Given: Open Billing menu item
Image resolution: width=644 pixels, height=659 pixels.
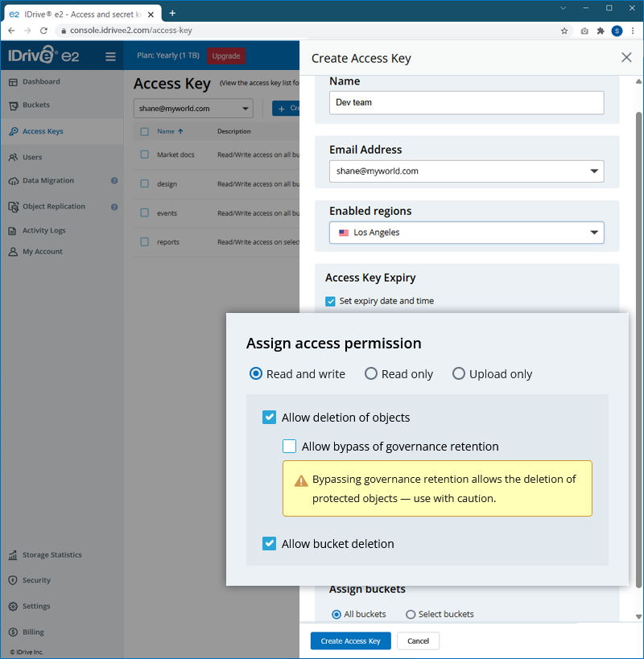Looking at the screenshot, I should click(33, 632).
